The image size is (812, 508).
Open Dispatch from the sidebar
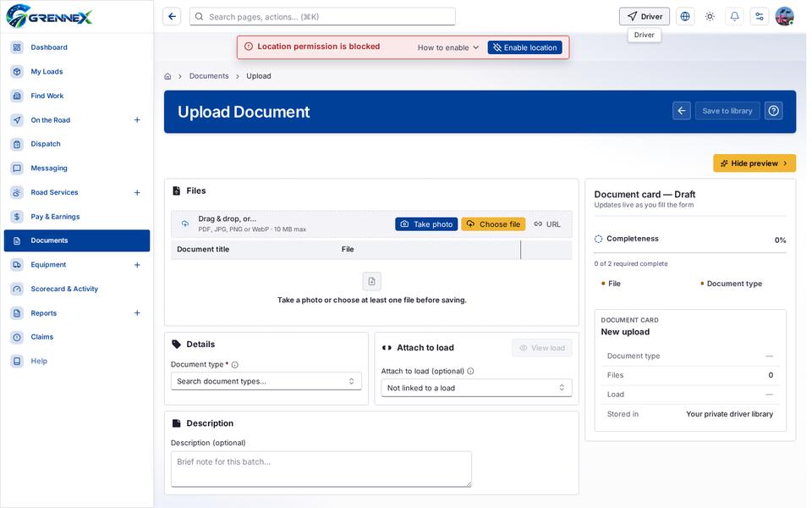[x=77, y=144]
